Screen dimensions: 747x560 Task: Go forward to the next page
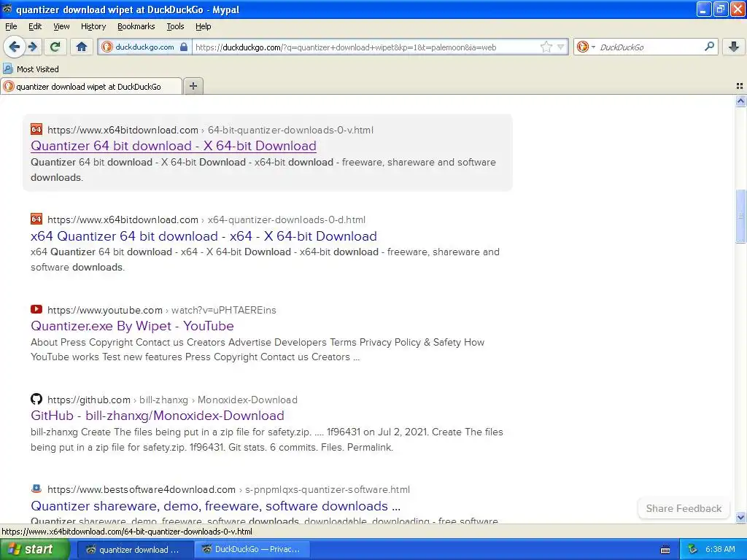click(x=33, y=47)
